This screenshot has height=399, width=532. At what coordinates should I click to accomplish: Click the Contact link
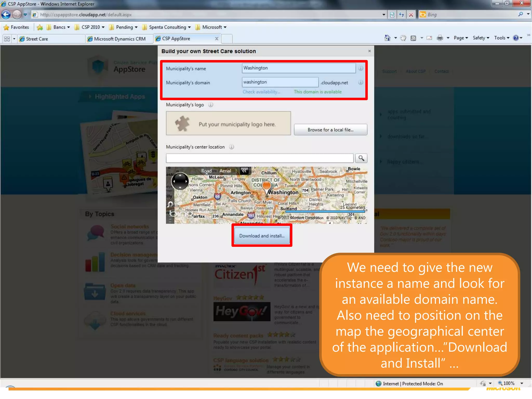tap(442, 71)
